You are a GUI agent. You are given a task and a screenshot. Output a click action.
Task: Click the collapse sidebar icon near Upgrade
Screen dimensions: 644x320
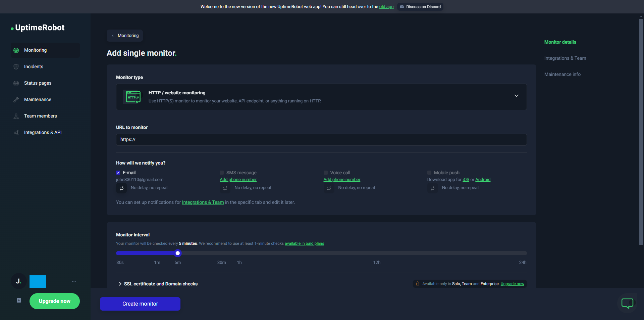tap(19, 301)
